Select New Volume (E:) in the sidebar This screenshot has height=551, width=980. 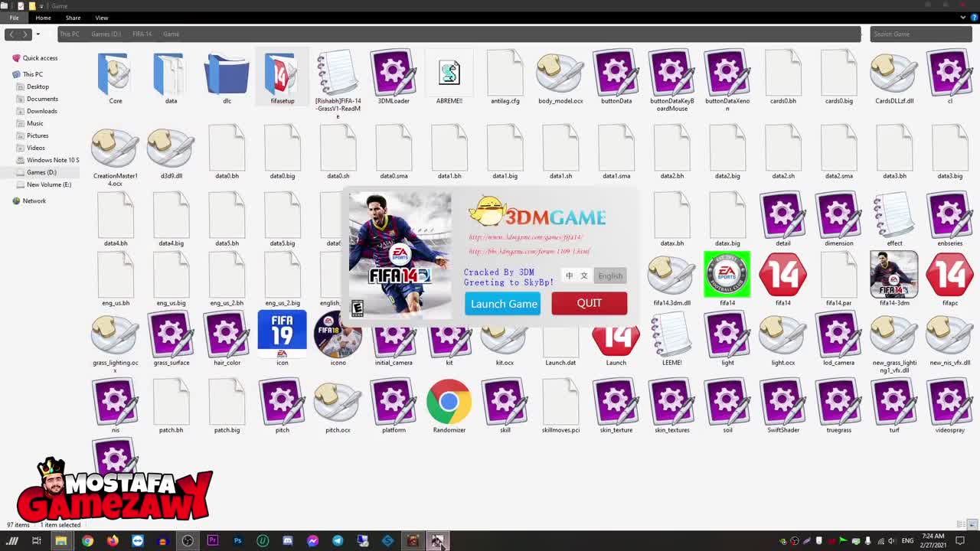48,184
